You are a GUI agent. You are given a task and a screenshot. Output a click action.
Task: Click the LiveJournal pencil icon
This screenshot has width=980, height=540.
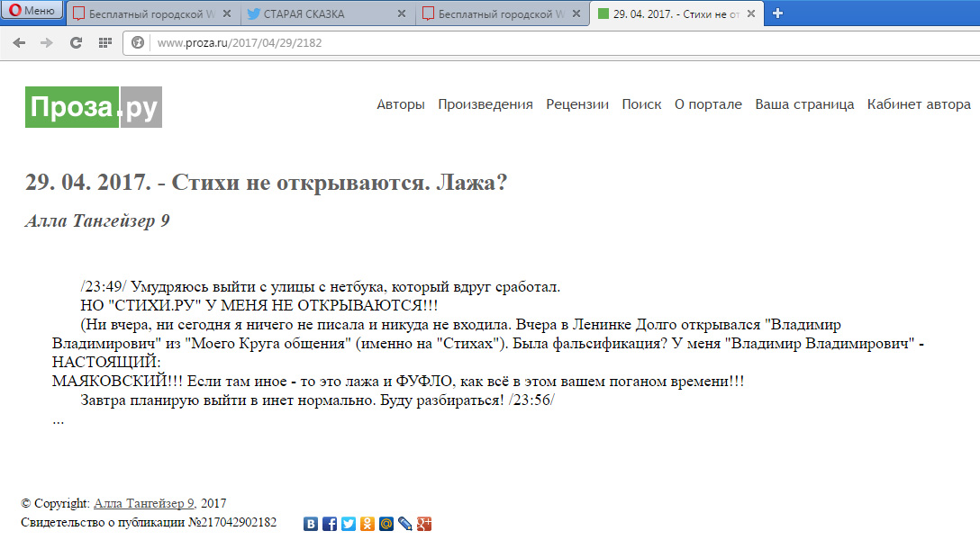[x=405, y=524]
